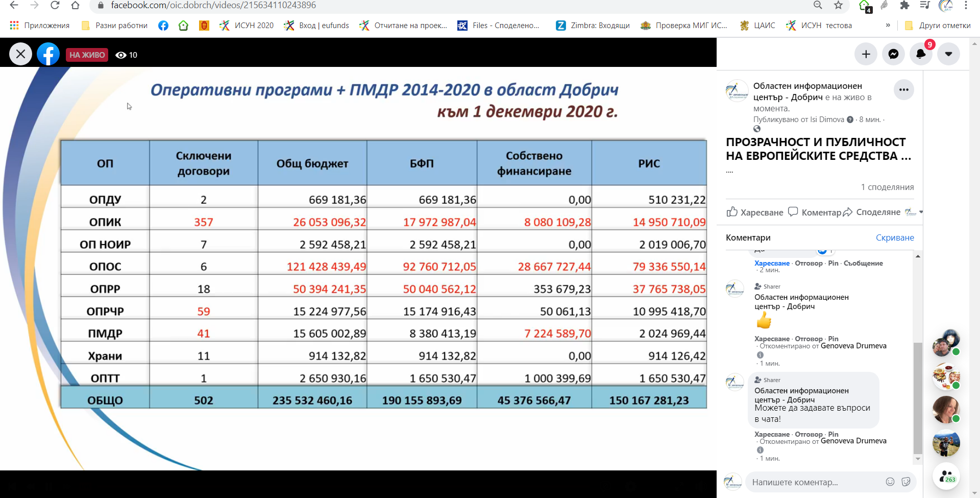Hide comments with Скриване link

click(x=895, y=238)
